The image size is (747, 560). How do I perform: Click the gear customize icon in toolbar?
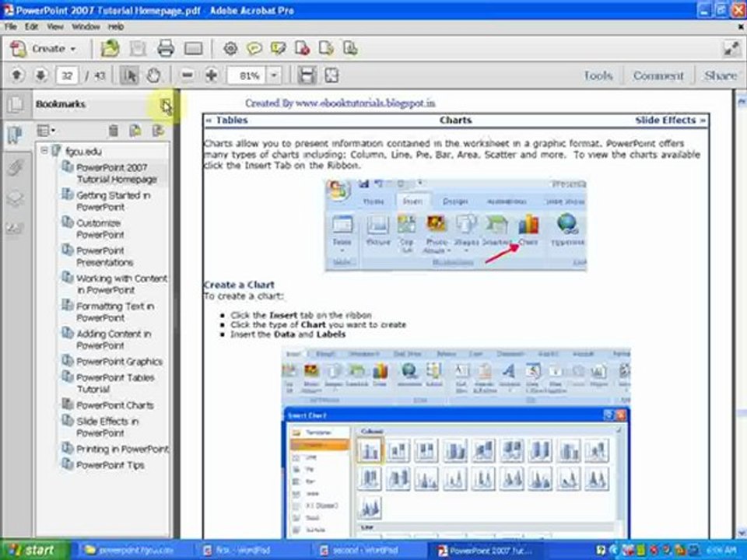(230, 48)
